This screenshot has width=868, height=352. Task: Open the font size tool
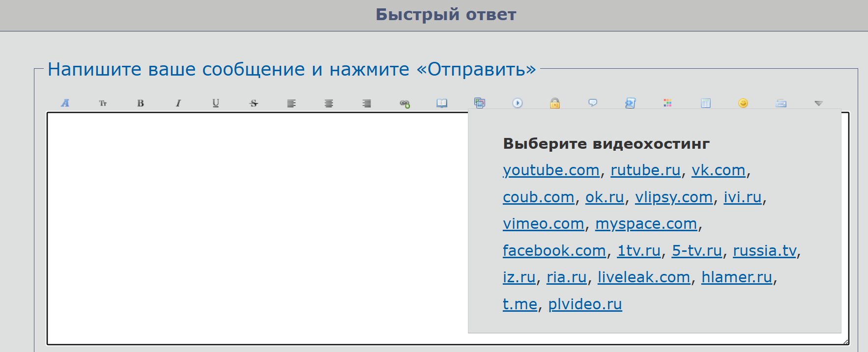click(x=103, y=103)
